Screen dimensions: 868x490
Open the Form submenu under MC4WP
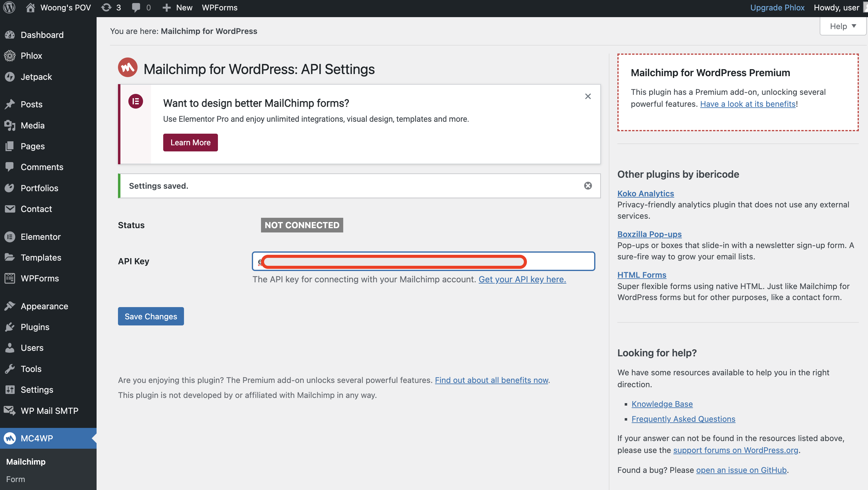click(16, 479)
